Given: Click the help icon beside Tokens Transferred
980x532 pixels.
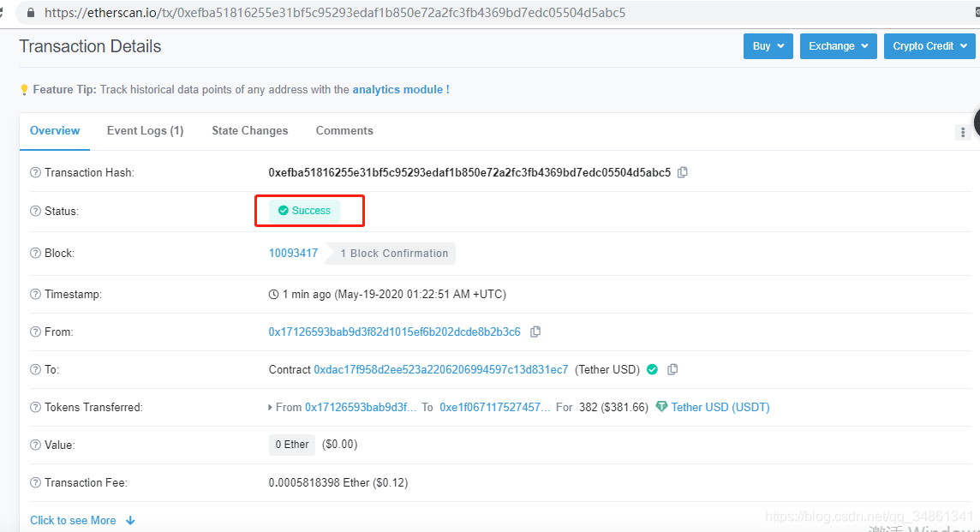Looking at the screenshot, I should tap(36, 407).
